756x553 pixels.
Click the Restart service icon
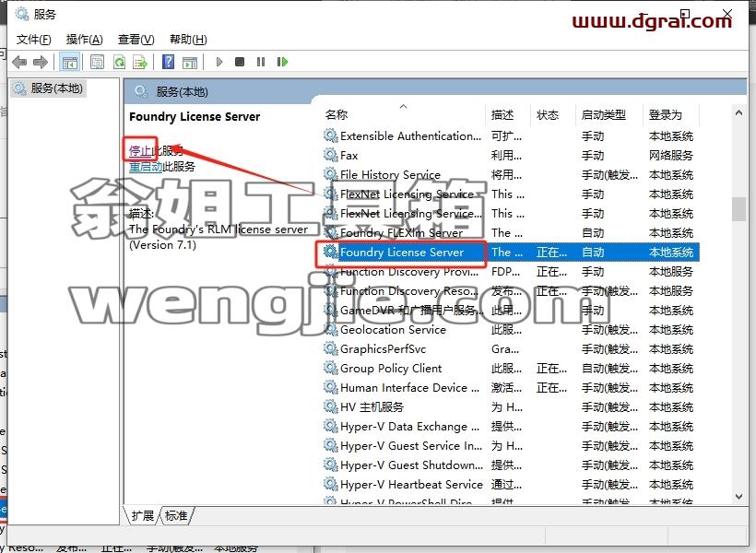282,62
